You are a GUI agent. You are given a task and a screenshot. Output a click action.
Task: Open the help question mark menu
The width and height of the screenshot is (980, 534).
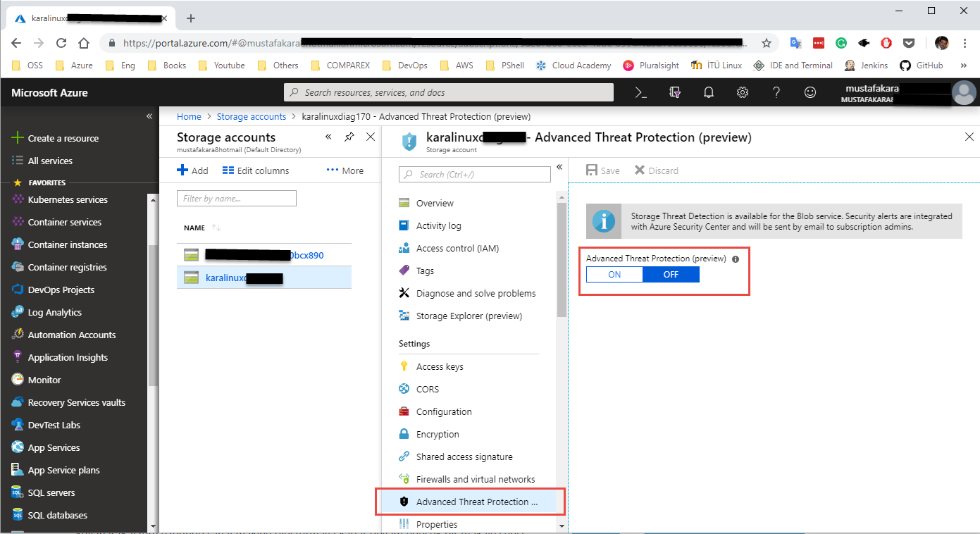point(776,92)
